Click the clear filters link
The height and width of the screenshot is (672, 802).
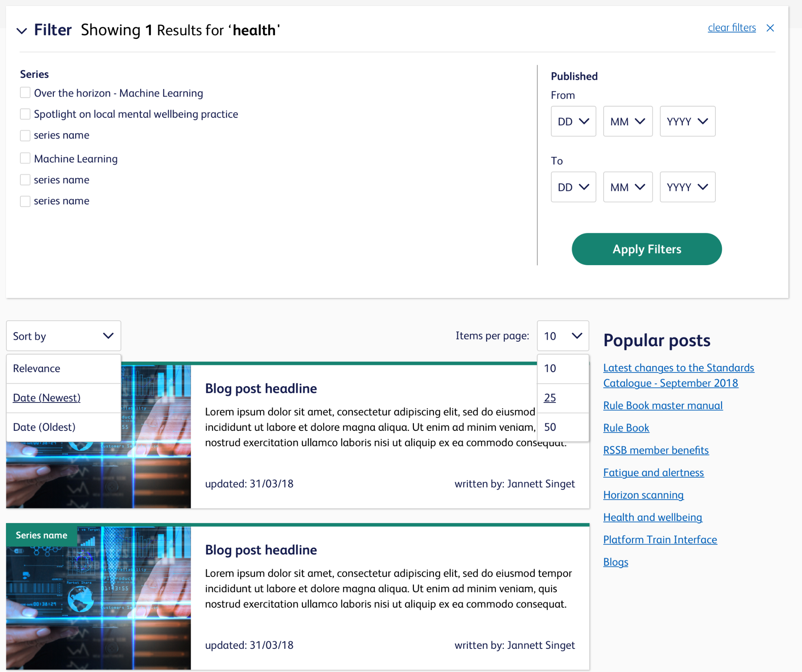tap(731, 28)
